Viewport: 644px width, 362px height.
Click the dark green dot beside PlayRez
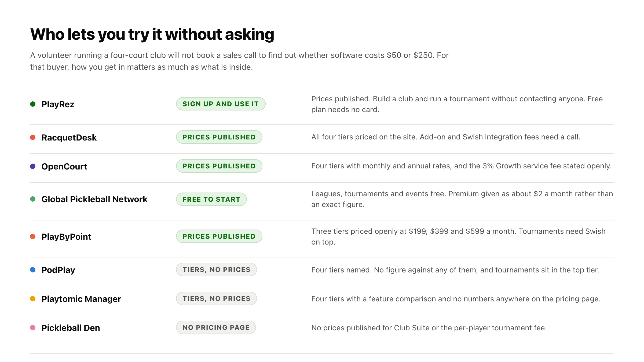point(33,104)
